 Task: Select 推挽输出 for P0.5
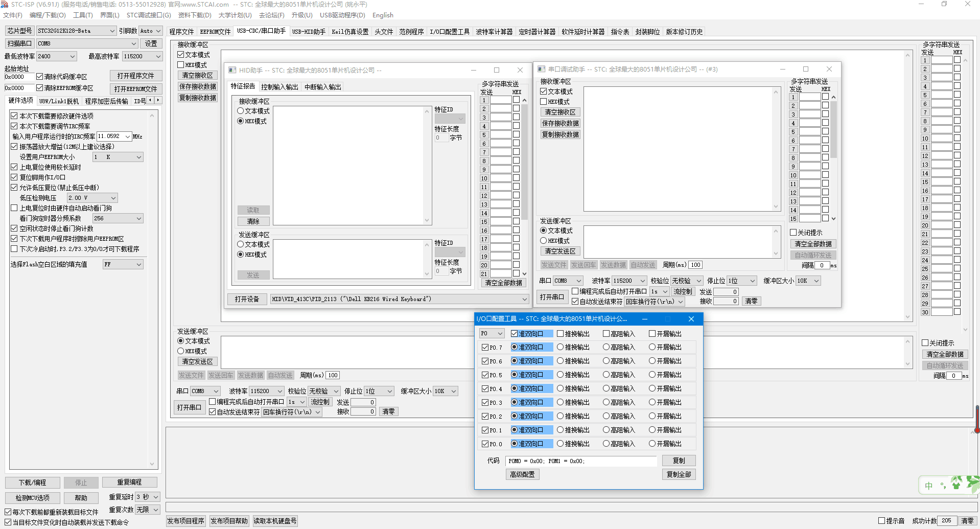(560, 375)
